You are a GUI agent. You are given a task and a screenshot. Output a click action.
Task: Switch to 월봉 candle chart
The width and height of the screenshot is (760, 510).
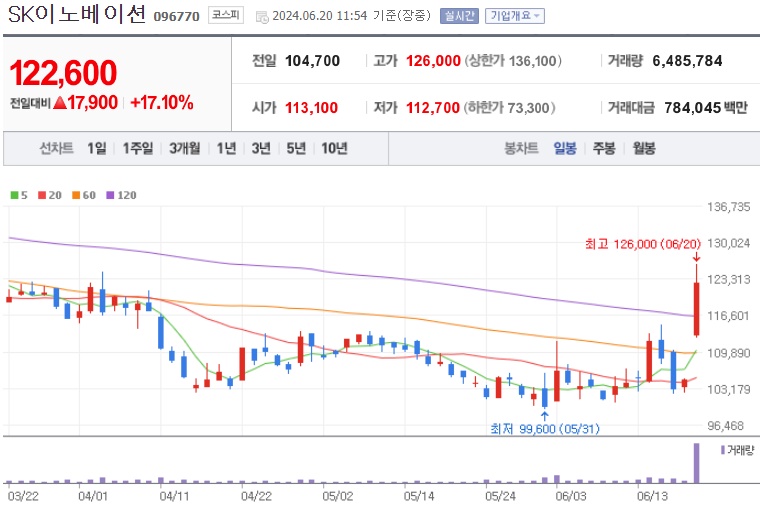644,148
